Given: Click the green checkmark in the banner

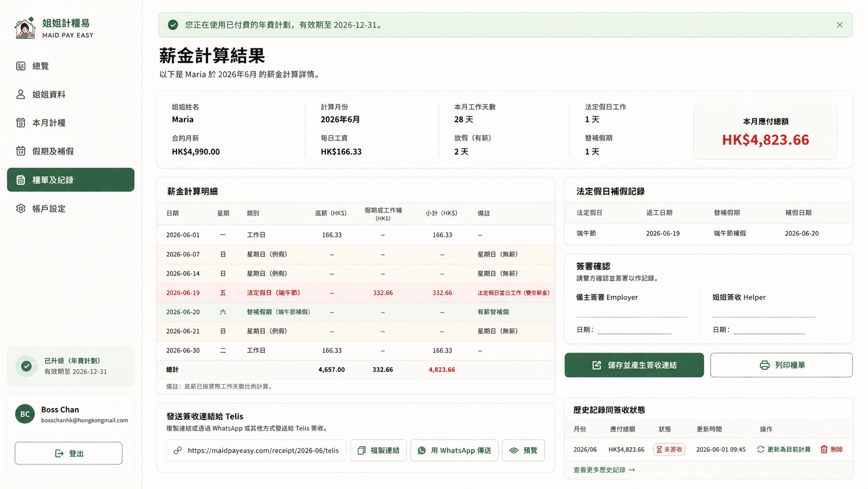Looking at the screenshot, I should pyautogui.click(x=173, y=25).
